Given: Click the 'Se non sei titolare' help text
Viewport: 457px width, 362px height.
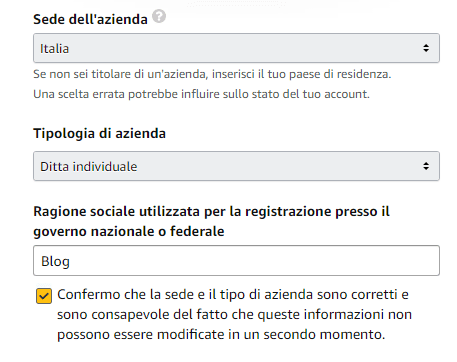Looking at the screenshot, I should pos(212,74).
